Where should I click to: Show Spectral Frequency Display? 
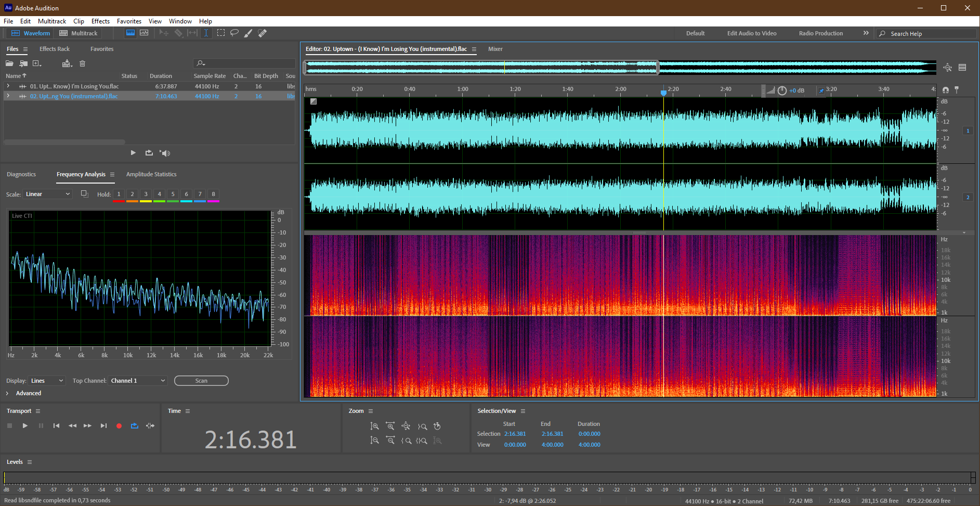[130, 33]
